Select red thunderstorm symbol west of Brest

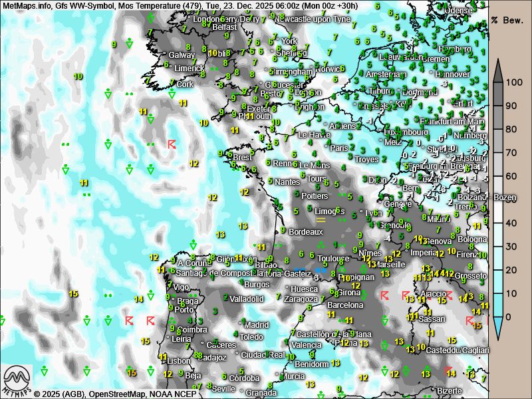[172, 144]
